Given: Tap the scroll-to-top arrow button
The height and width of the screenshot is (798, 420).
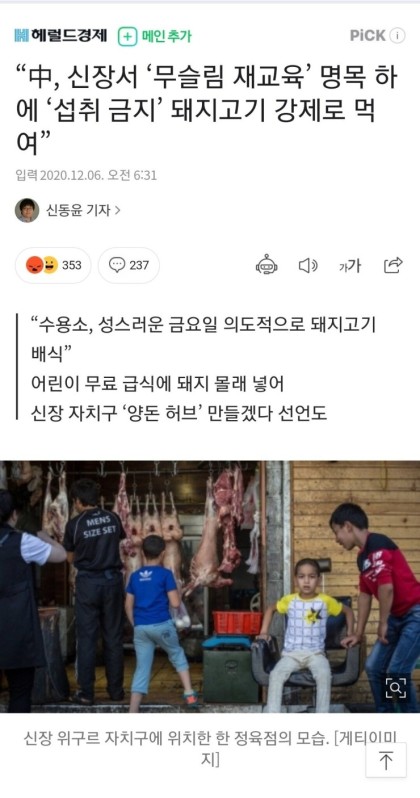Looking at the screenshot, I should (386, 761).
